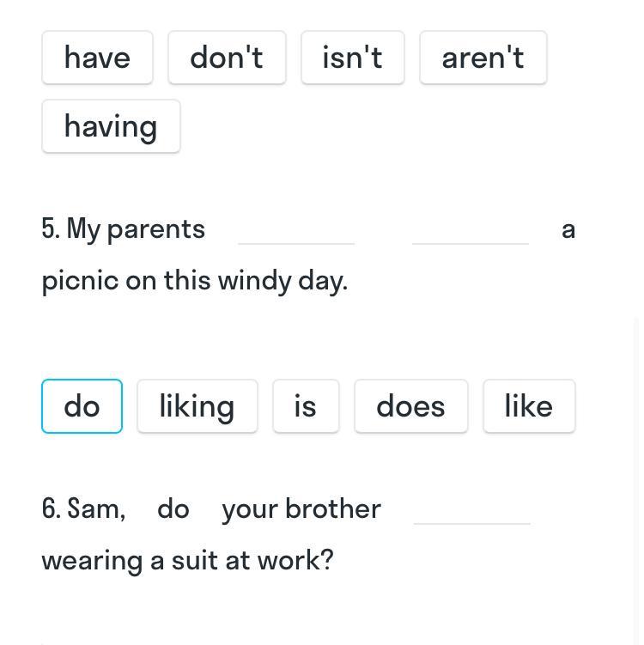The image size is (644, 645).
Task: Choose the "isn't" answer chip
Action: point(352,58)
